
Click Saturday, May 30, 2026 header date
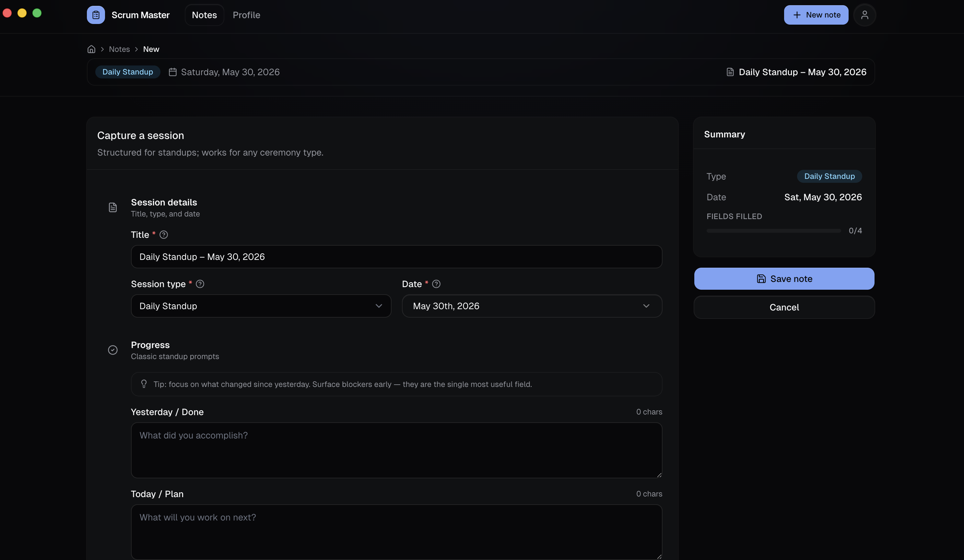click(x=230, y=72)
